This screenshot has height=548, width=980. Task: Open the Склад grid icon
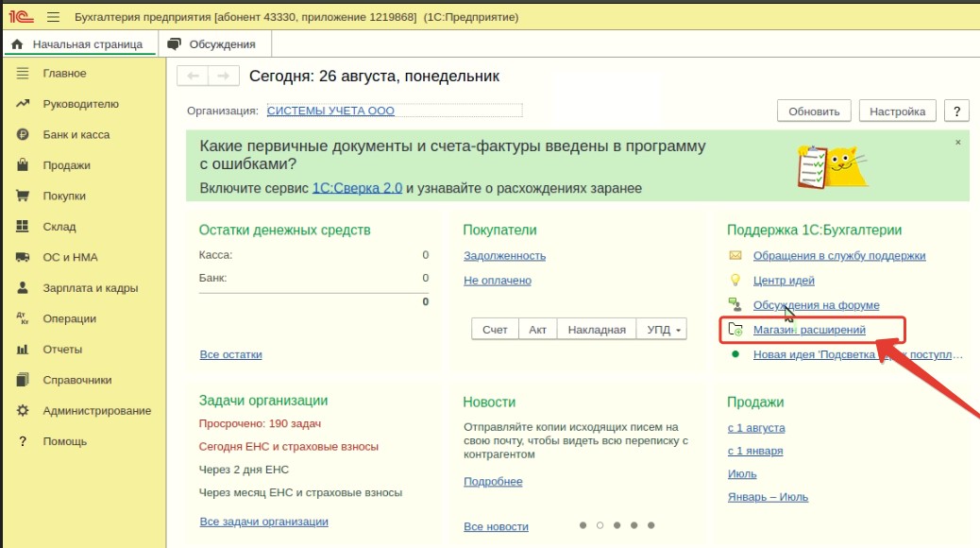click(23, 227)
